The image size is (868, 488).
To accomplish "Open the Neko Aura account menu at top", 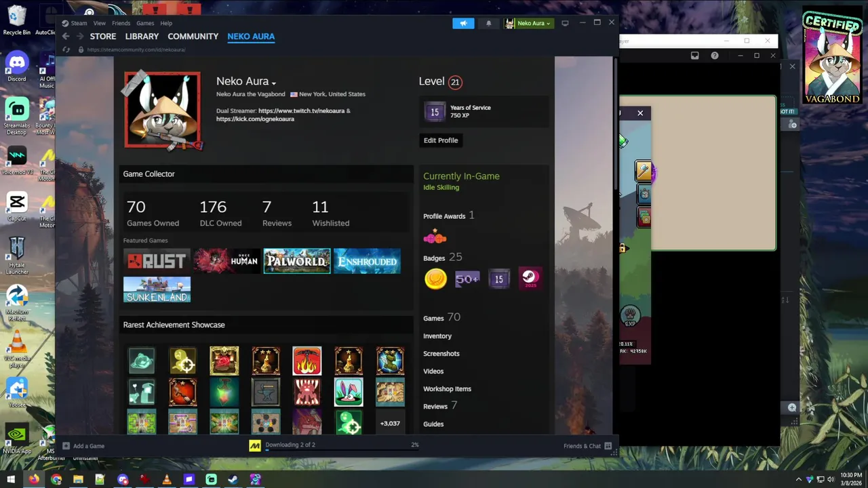I will (x=528, y=23).
